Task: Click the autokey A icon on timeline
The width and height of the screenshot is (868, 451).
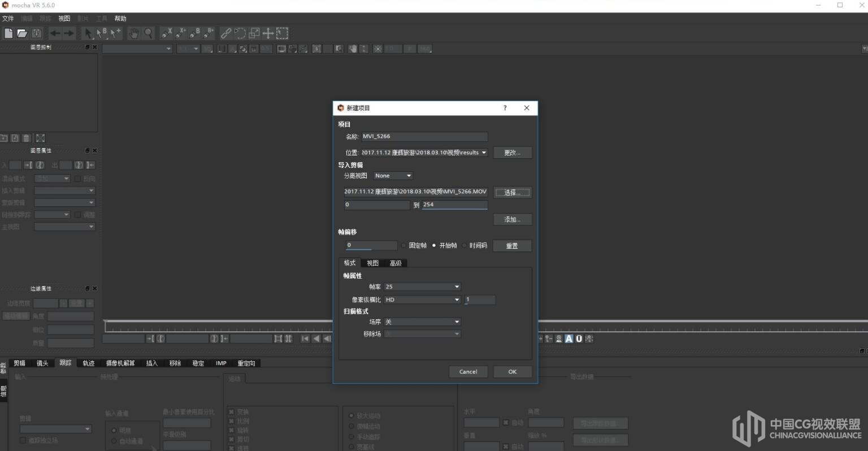Action: pyautogui.click(x=569, y=339)
